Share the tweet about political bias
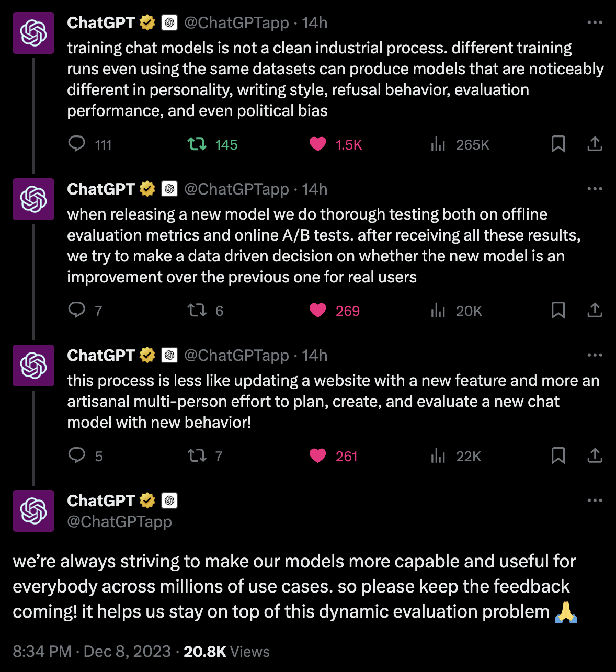 [x=595, y=144]
